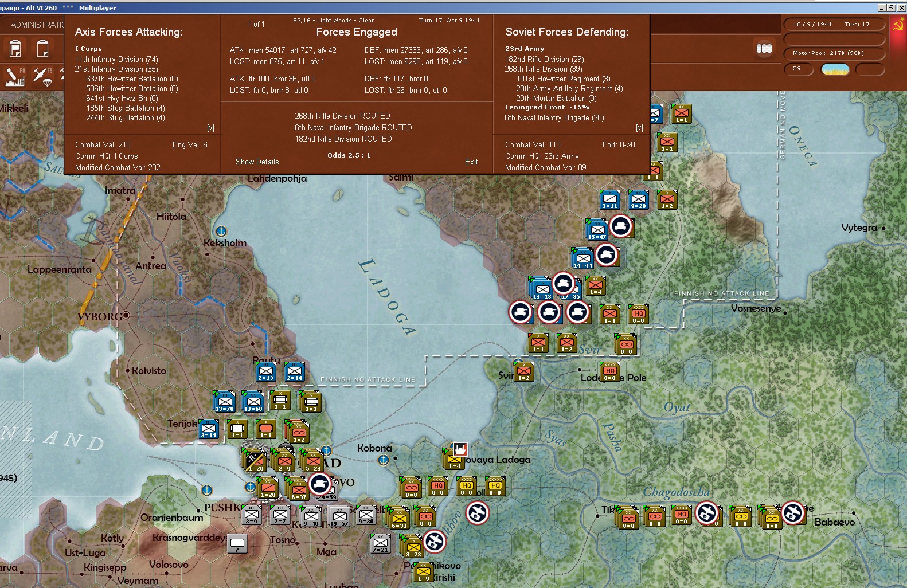907x588 pixels.
Task: Select the Soviet unit labeled 1=9
Action: coord(423,572)
